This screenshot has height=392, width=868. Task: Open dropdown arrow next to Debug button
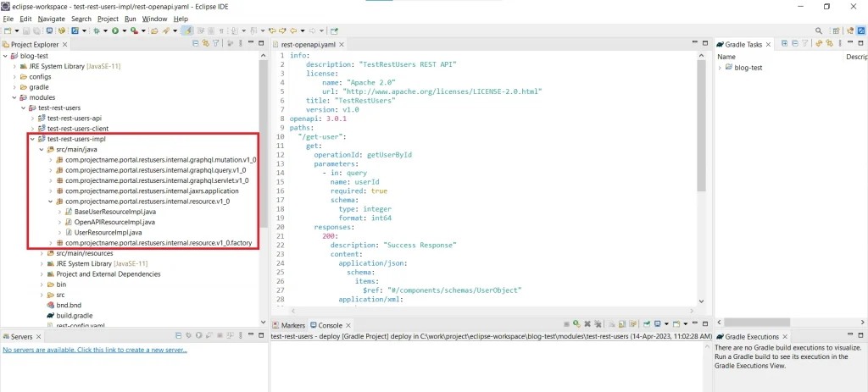click(x=105, y=31)
